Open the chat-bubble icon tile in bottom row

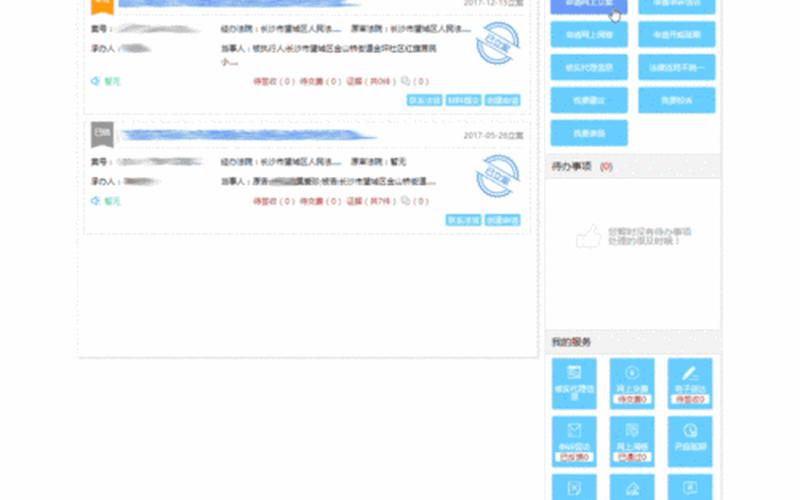pyautogui.click(x=690, y=487)
